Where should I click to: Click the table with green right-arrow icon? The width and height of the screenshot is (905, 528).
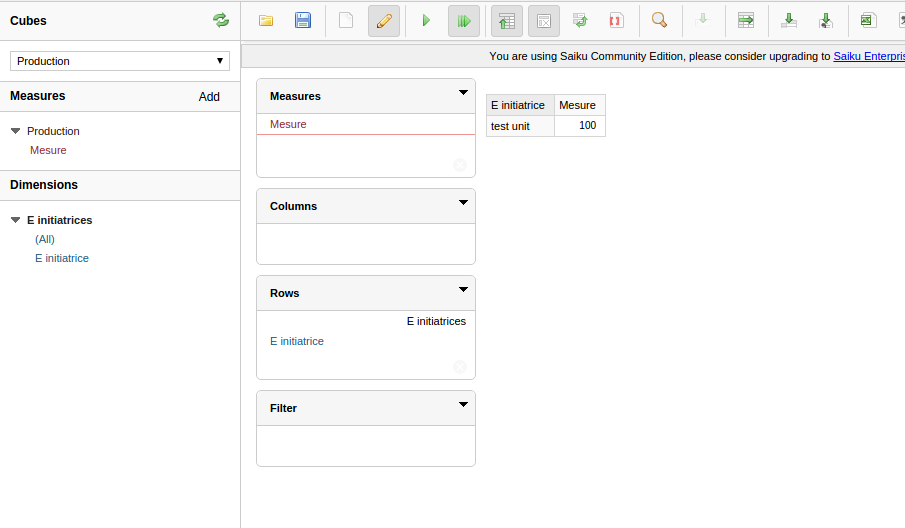[746, 21]
